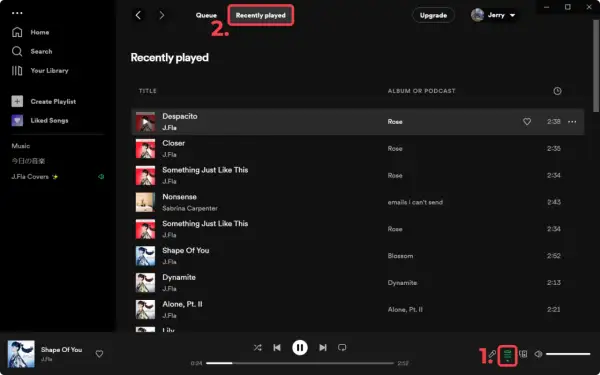Open the three-dot app menu
The width and height of the screenshot is (600, 375).
coord(17,13)
